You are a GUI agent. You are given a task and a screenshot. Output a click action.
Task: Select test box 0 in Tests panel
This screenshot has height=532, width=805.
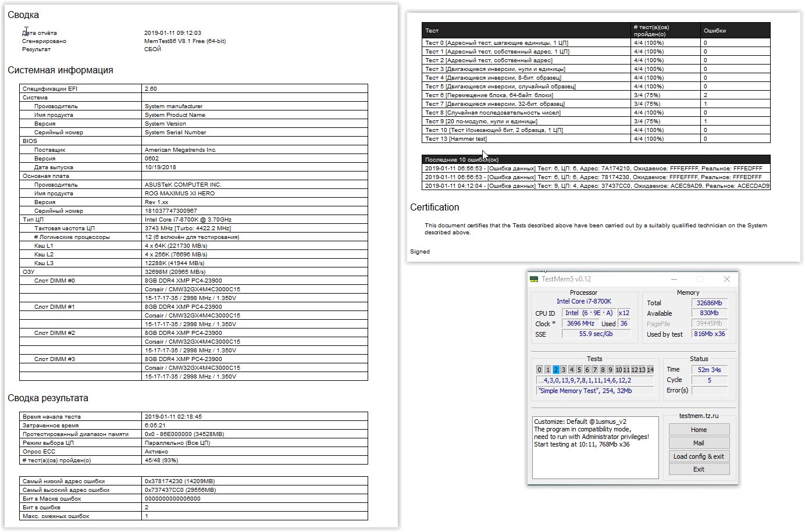[539, 370]
